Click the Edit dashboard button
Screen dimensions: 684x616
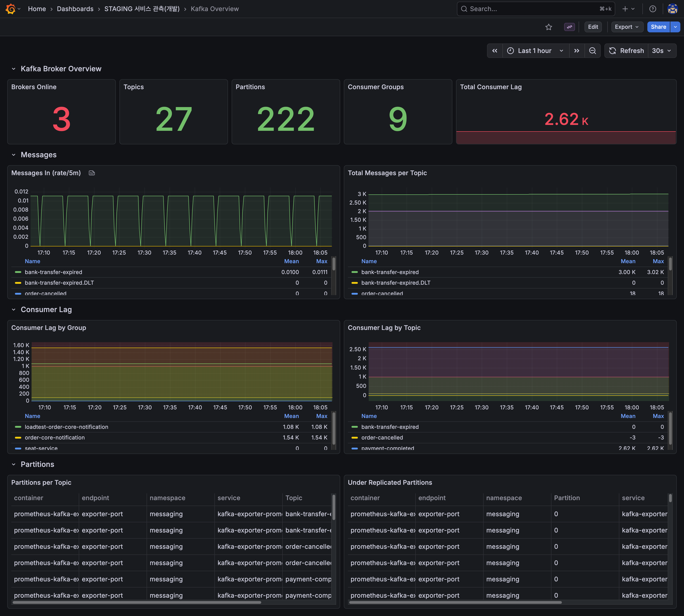[593, 27]
